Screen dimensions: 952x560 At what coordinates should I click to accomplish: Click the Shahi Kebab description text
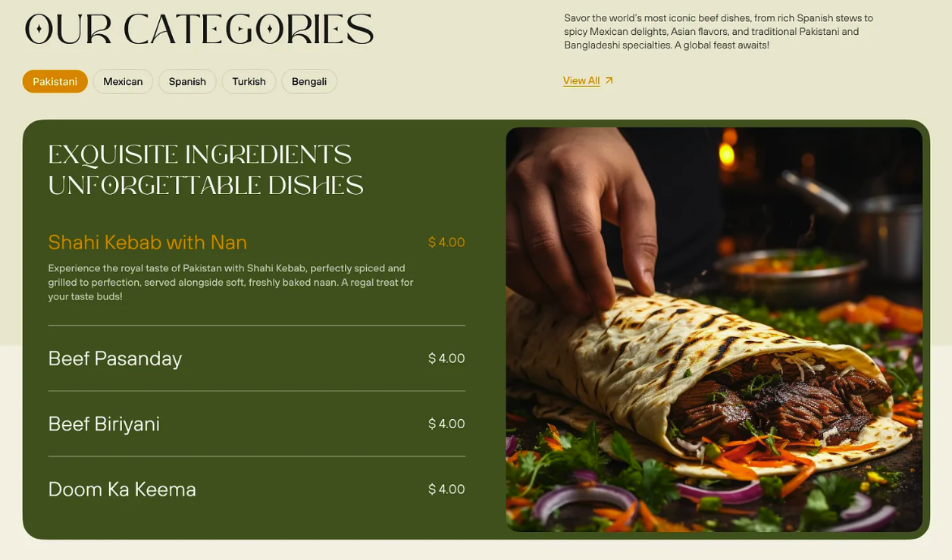[x=230, y=282]
